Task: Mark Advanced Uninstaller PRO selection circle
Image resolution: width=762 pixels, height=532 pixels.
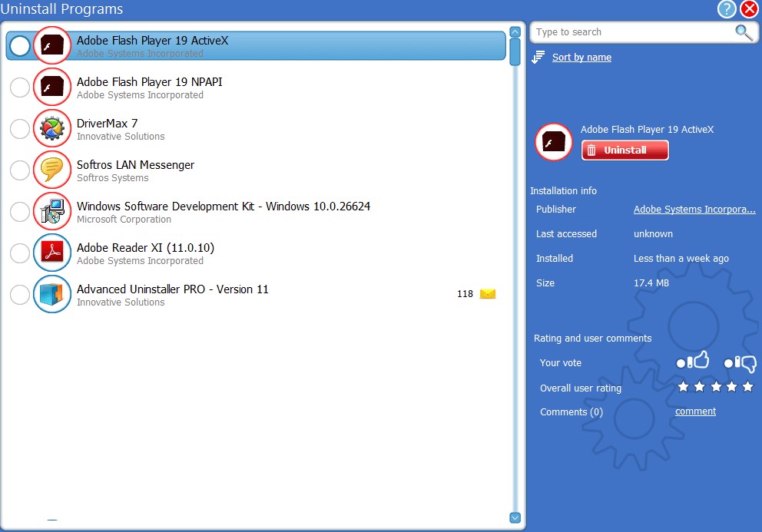Action: tap(20, 295)
